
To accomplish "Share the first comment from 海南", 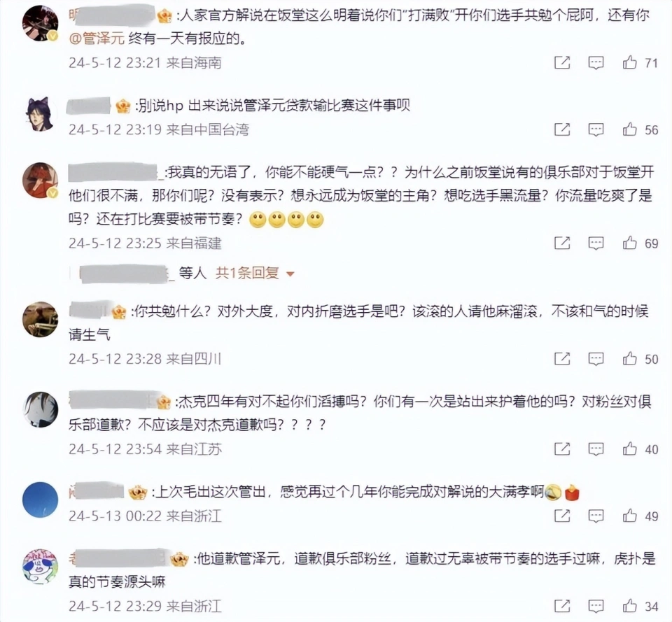I will [x=562, y=62].
